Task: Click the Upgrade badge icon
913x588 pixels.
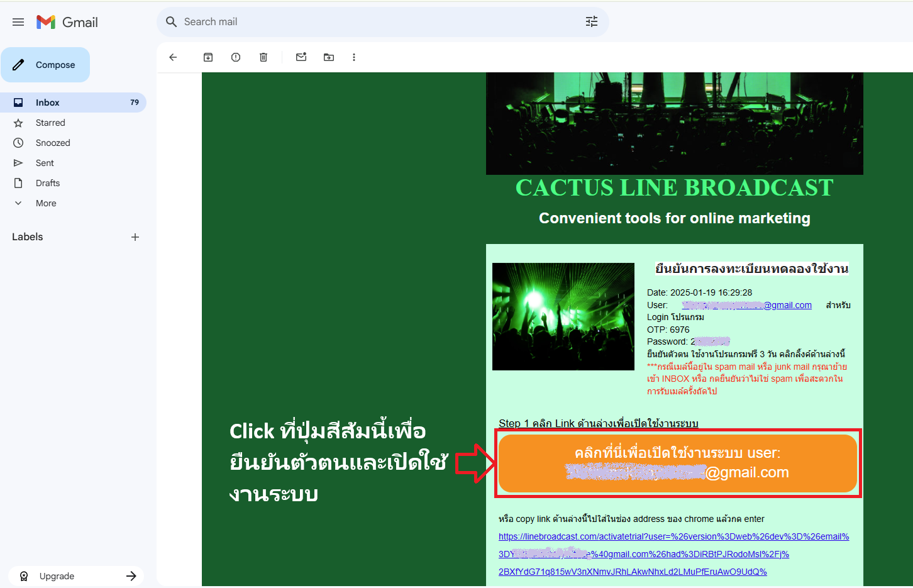Action: (24, 576)
